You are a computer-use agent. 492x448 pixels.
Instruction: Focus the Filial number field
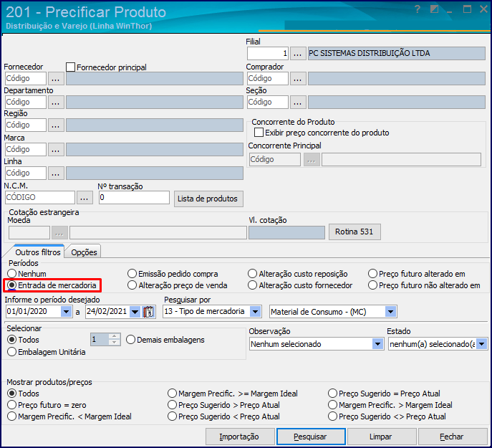pos(268,54)
